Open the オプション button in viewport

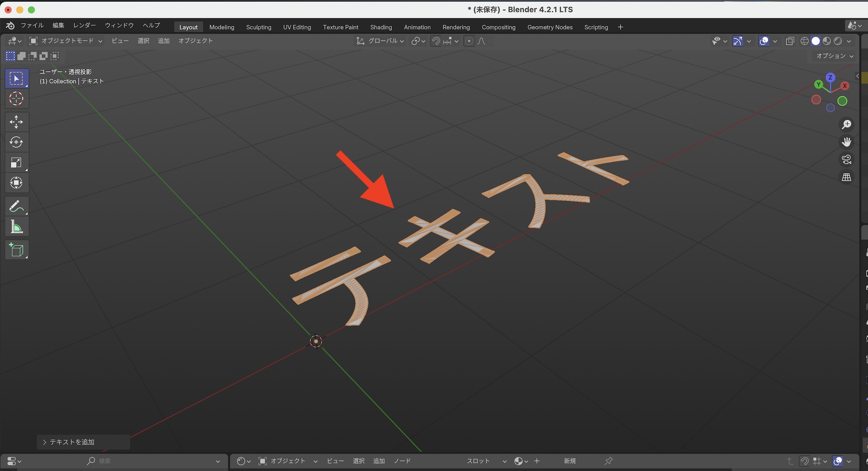coord(834,56)
